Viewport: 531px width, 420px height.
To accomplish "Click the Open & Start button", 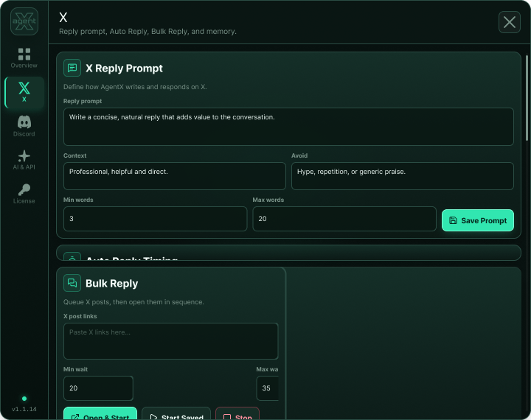I will click(100, 413).
